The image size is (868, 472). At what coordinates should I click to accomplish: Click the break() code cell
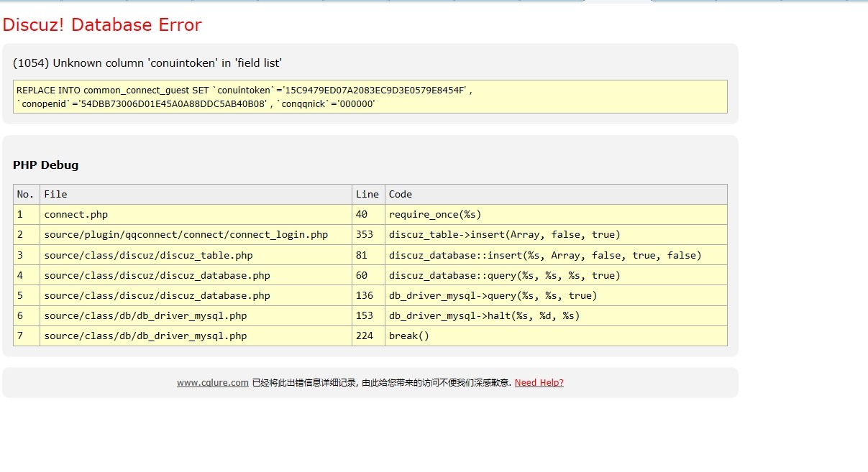[x=408, y=336]
